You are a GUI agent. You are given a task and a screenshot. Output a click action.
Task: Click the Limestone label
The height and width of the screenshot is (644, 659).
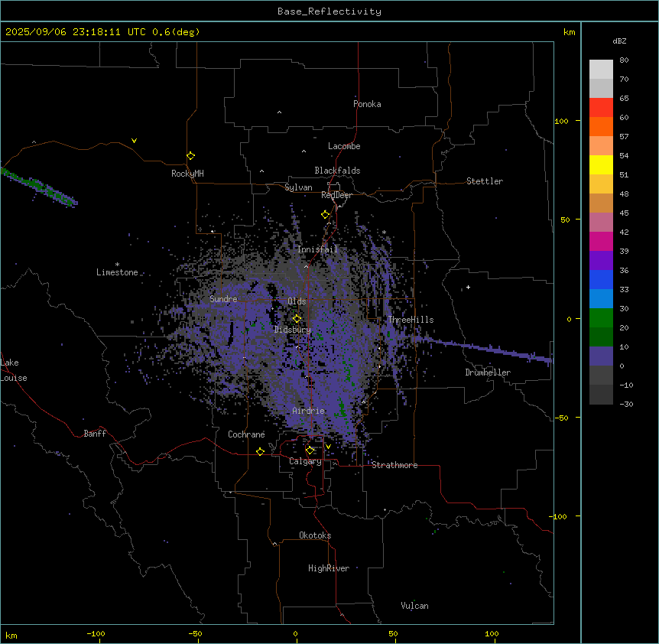117,272
